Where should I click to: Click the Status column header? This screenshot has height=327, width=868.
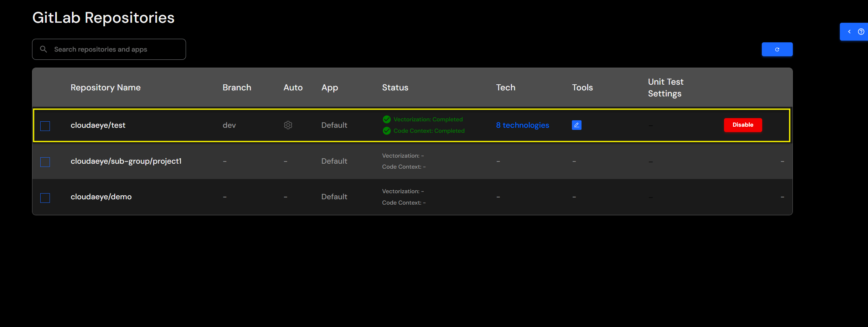coord(395,87)
